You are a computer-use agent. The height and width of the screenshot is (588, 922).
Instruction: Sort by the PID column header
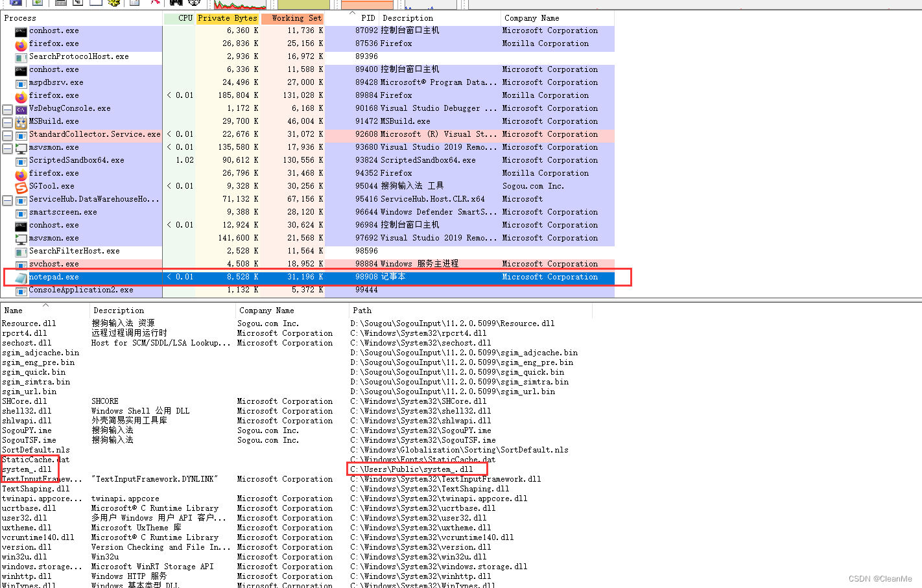[x=352, y=18]
